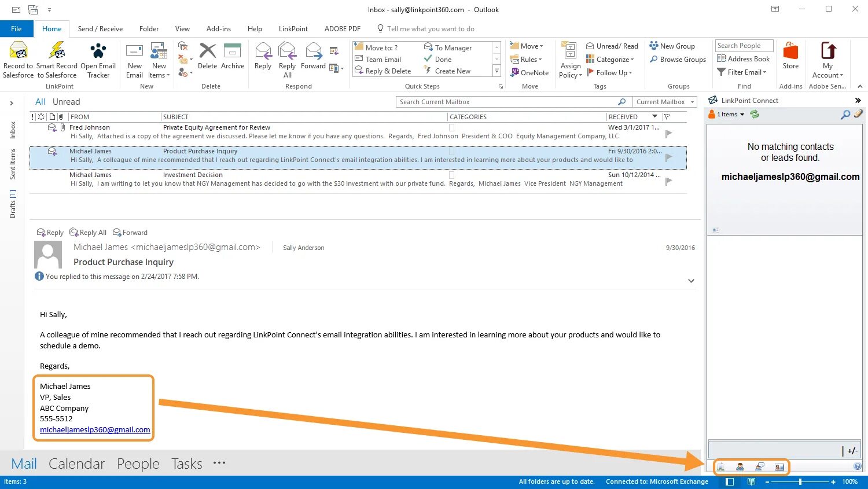868x489 pixels.
Task: Click the Smart Record to Salesforce icon
Action: tap(57, 51)
